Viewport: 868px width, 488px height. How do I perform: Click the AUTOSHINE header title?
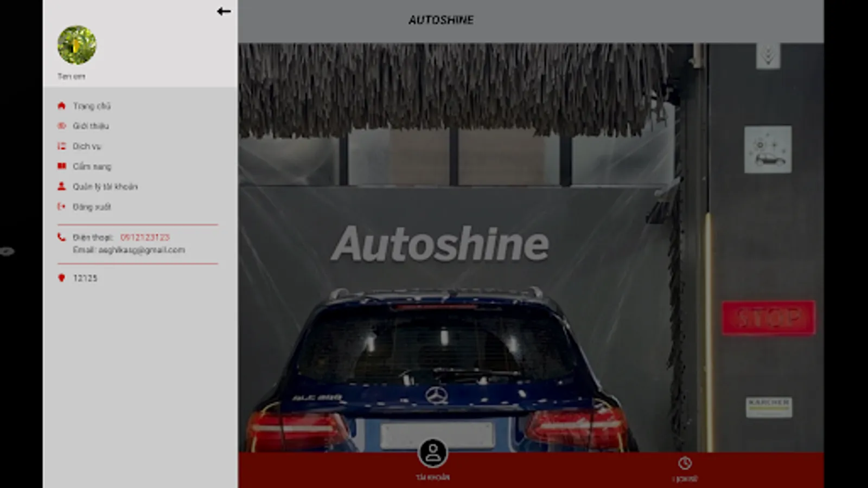click(x=441, y=20)
